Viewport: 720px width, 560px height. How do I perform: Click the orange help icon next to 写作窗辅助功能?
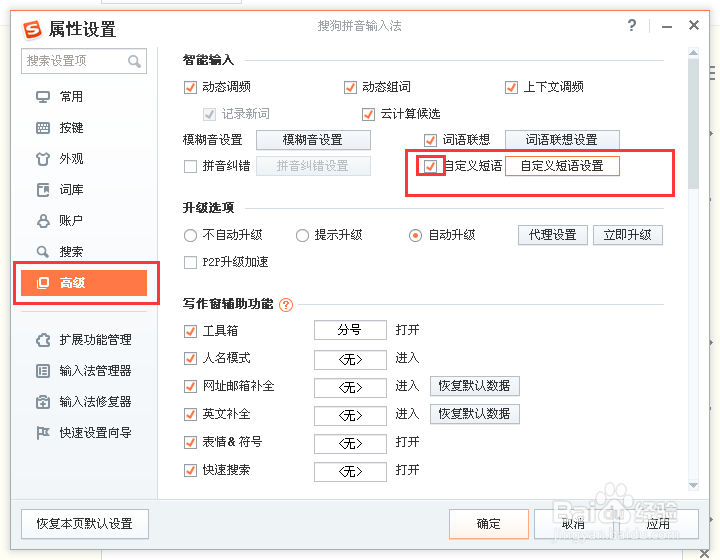click(x=286, y=305)
